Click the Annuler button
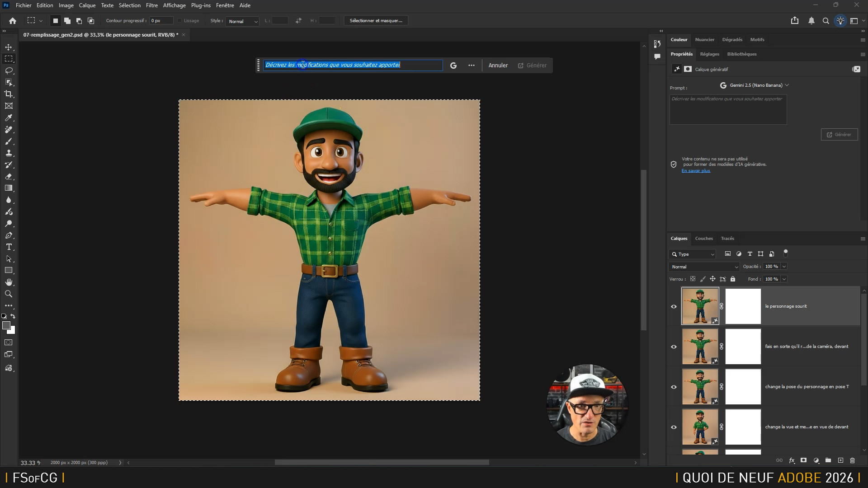868x488 pixels. coord(498,66)
